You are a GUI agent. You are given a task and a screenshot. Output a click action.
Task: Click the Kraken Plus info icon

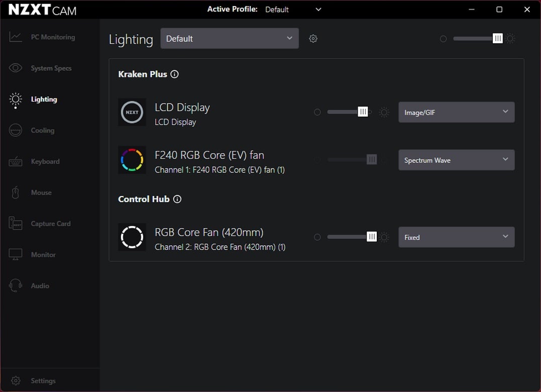[x=175, y=74]
